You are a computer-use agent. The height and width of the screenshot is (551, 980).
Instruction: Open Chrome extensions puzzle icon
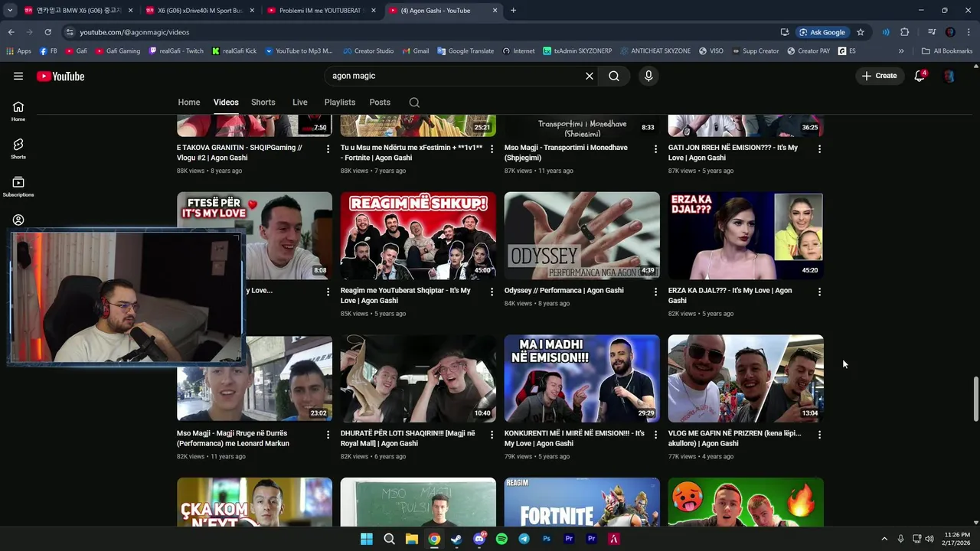[905, 32]
